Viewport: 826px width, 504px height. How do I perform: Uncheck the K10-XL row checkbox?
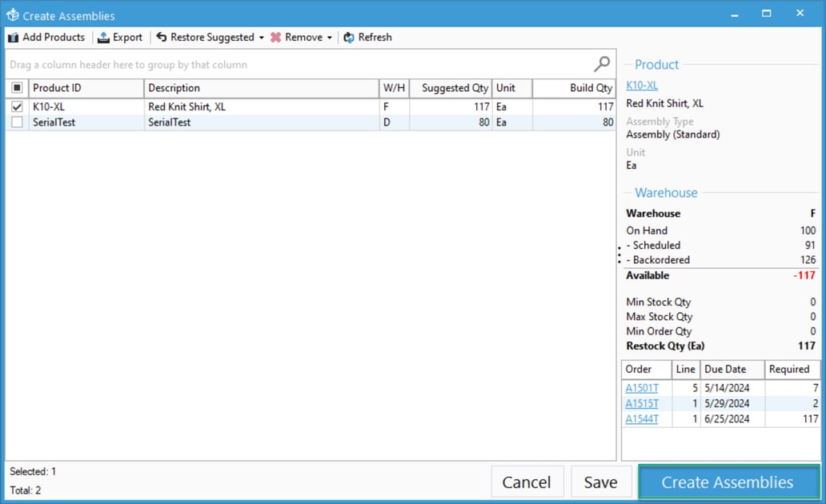coord(17,106)
